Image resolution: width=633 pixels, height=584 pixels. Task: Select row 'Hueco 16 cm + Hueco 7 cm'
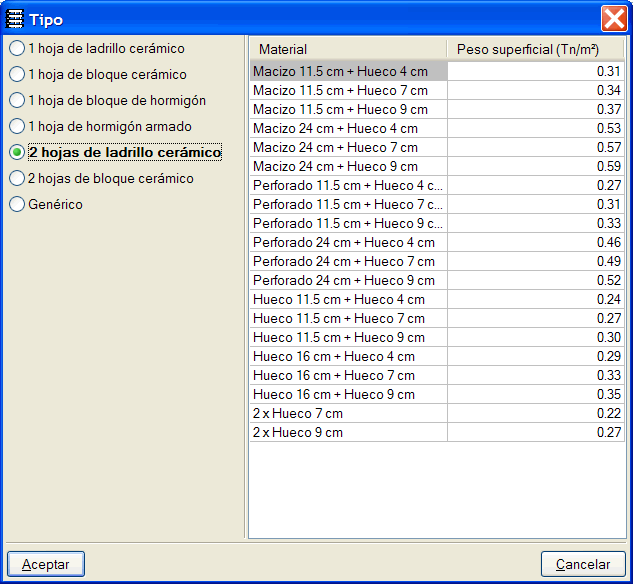(x=437, y=375)
